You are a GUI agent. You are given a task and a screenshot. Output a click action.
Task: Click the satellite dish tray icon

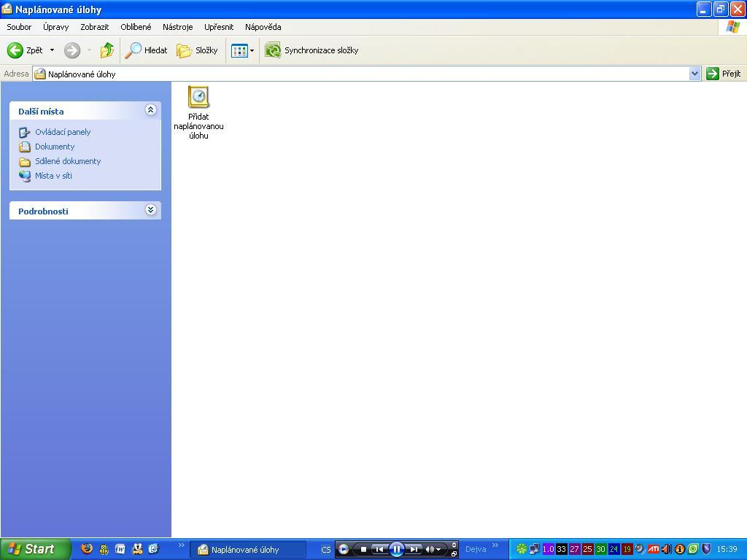(640, 549)
